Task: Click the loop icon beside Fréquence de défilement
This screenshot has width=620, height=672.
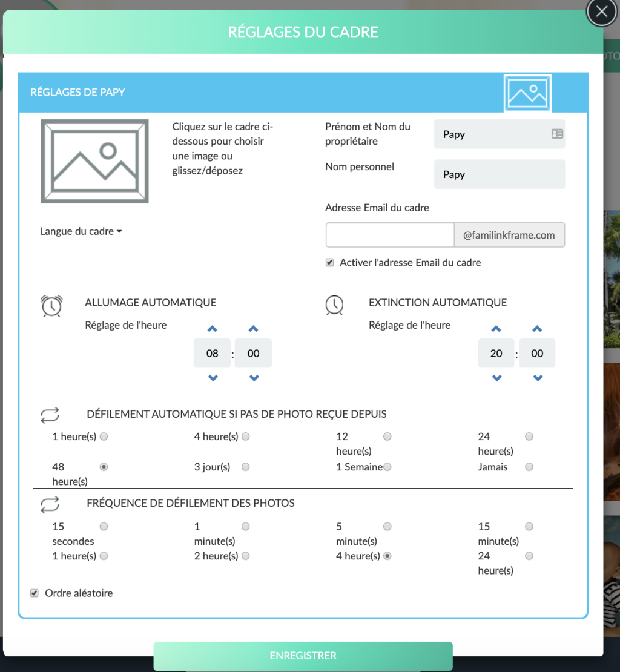Action: pos(50,504)
